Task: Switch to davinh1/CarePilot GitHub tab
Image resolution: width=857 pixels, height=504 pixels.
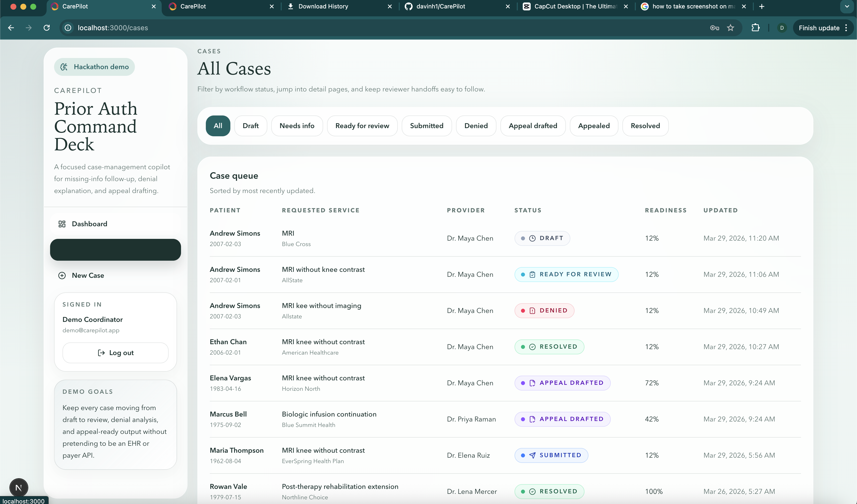Action: [x=440, y=6]
